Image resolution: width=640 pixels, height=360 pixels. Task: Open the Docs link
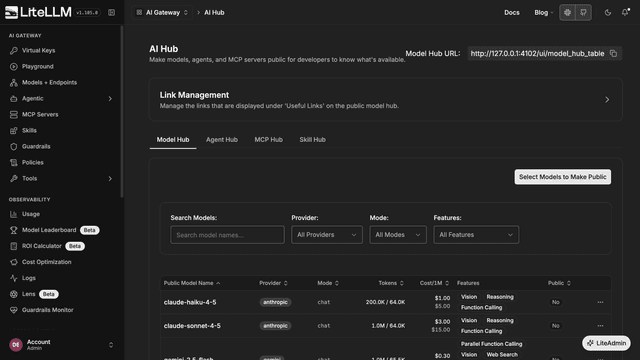pos(511,13)
